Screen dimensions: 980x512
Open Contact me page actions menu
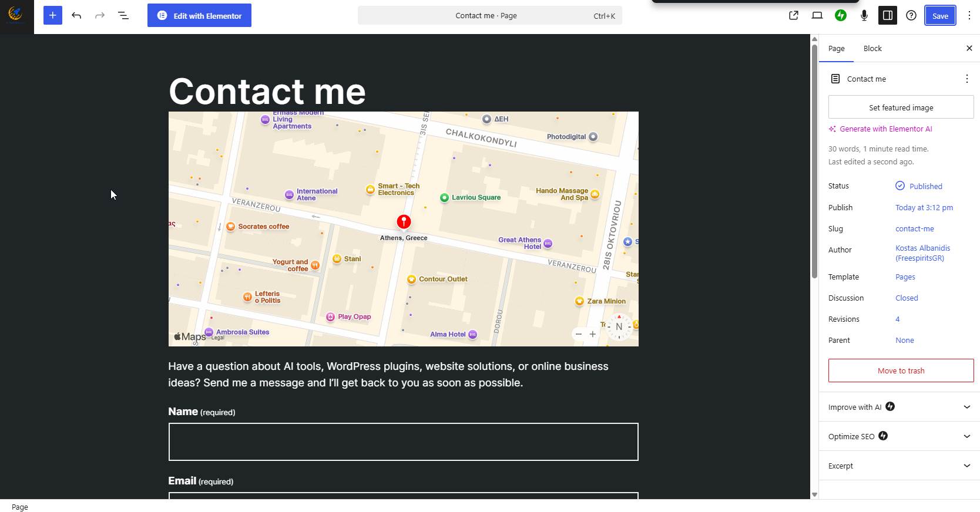967,79
